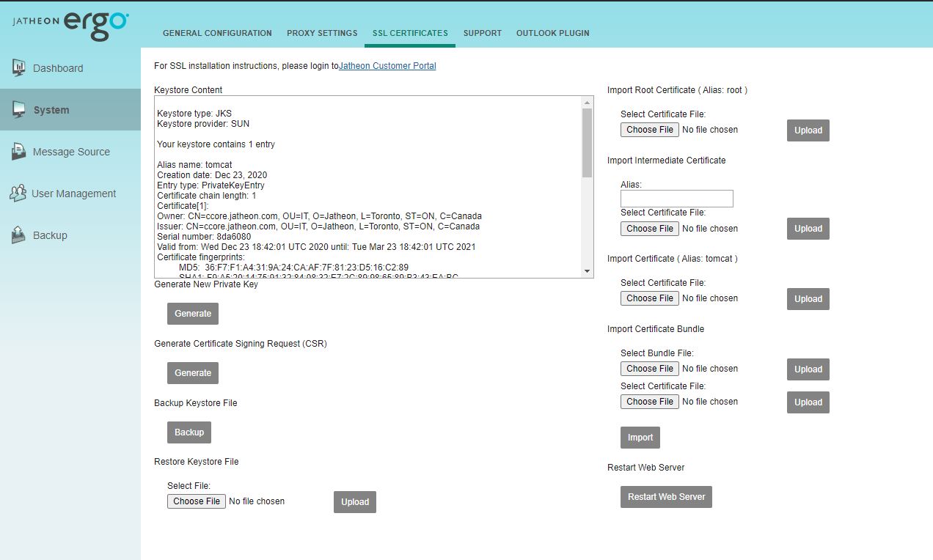Select the SSL Certificates tab
The image size is (933, 560).
410,33
